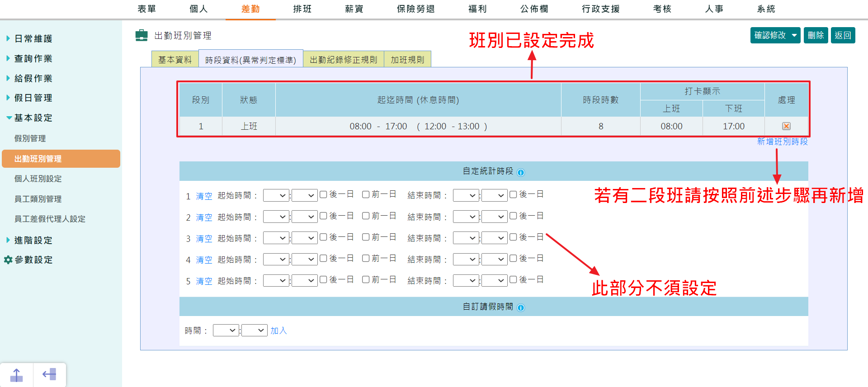Switch to the 出勤紀錄修正規則 tab
This screenshot has height=387, width=868.
click(x=344, y=59)
